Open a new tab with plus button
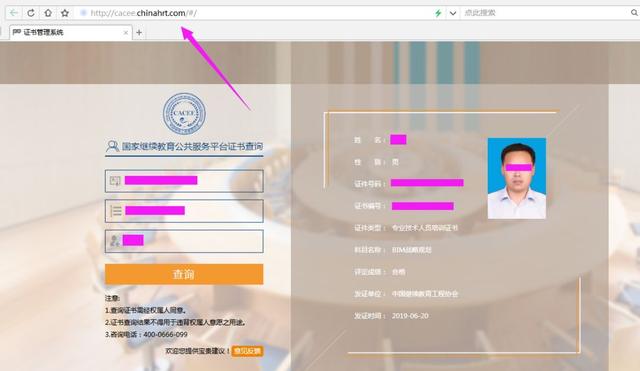 (x=139, y=33)
